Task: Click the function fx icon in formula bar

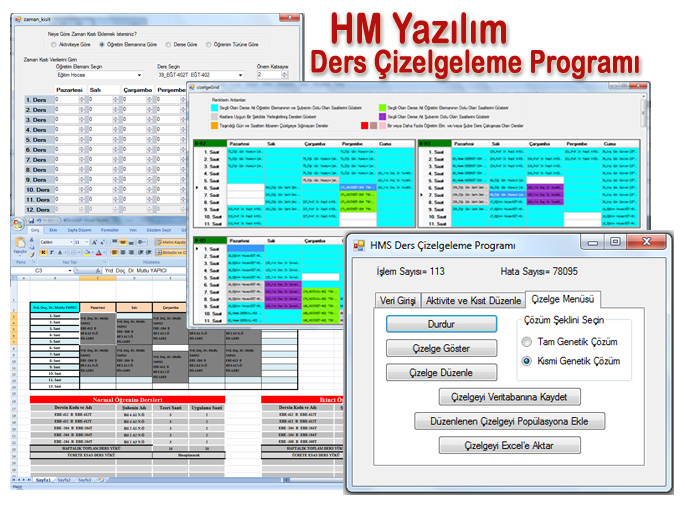Action: pos(98,270)
